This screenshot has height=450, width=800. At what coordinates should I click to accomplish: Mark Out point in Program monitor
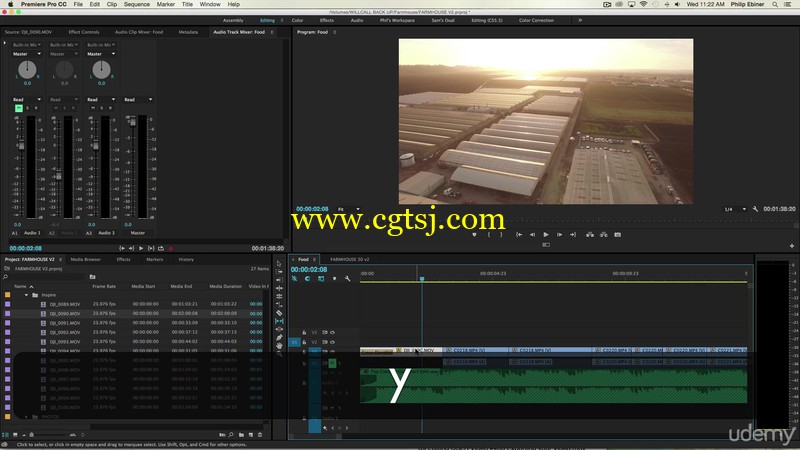pyautogui.click(x=501, y=235)
